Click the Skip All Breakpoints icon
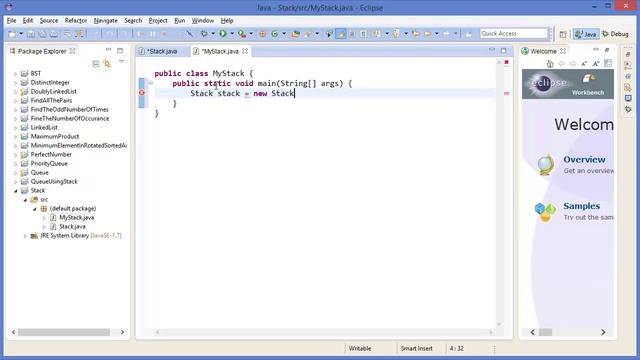Image resolution: width=640 pixels, height=360 pixels. click(189, 34)
